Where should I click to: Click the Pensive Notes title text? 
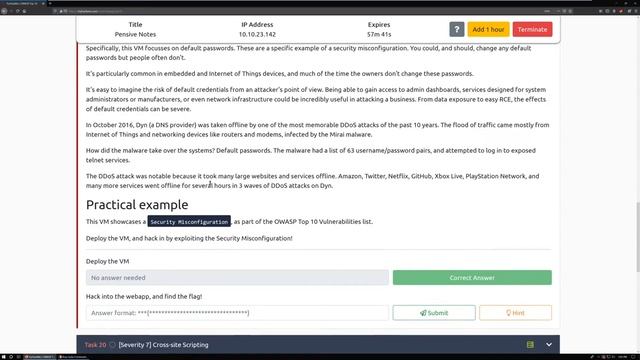(135, 34)
